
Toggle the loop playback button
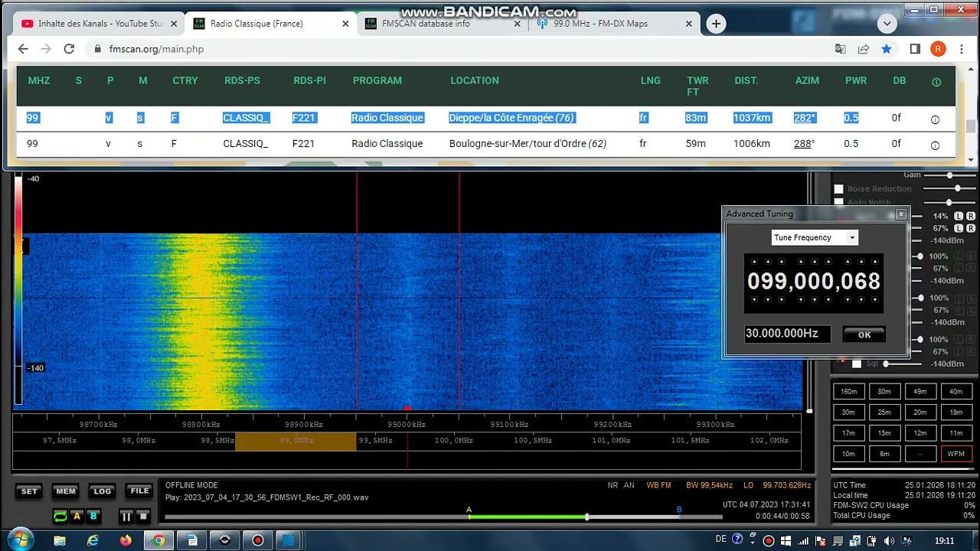click(x=60, y=517)
